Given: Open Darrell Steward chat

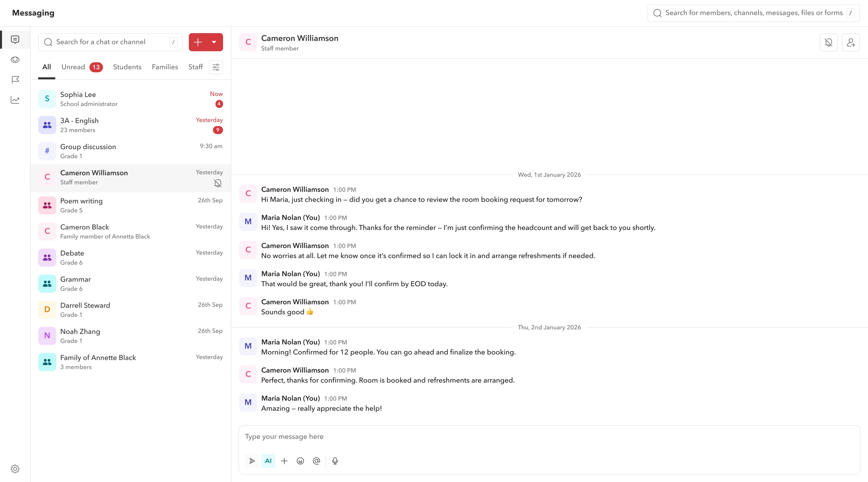Looking at the screenshot, I should 131,310.
